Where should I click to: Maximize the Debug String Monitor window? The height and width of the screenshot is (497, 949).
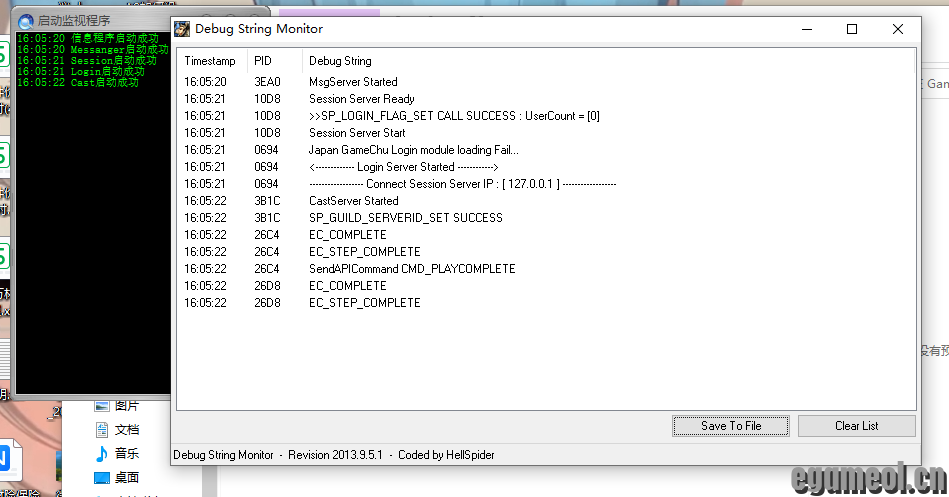click(x=852, y=29)
